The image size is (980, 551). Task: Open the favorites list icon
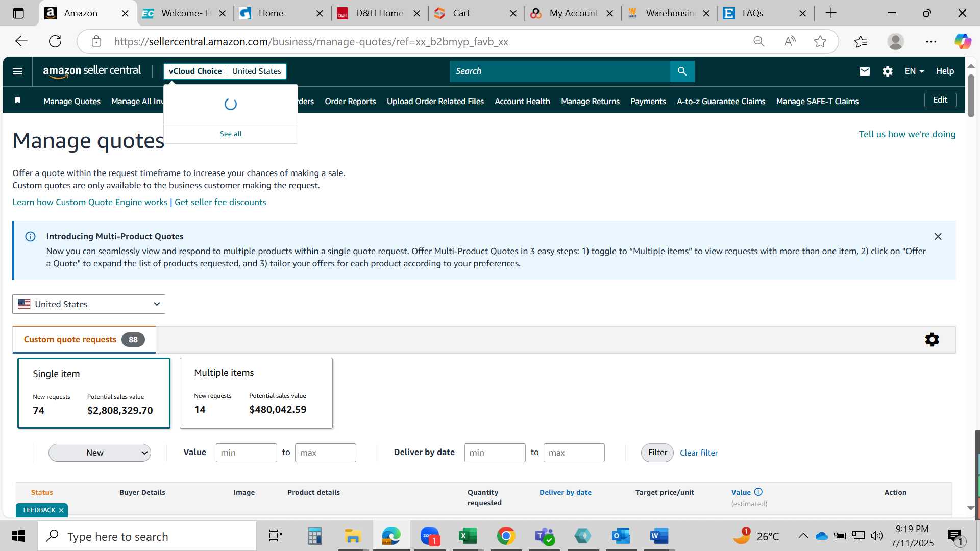tap(861, 41)
